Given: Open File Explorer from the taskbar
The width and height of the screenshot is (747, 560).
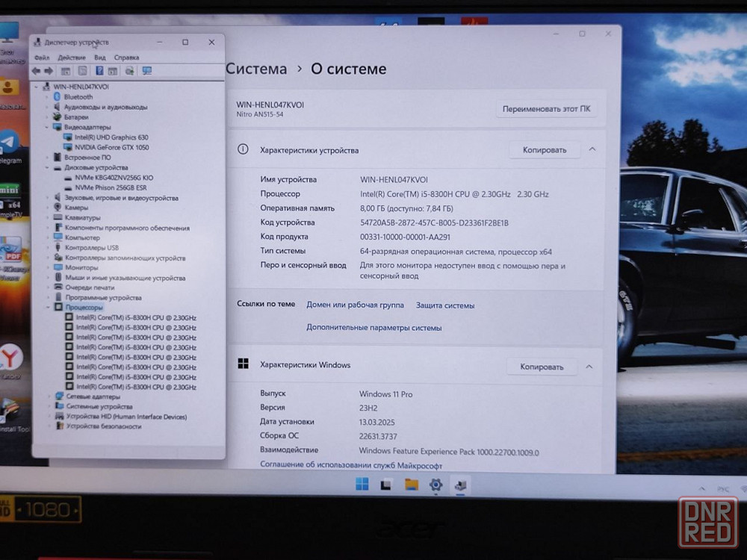Looking at the screenshot, I should pyautogui.click(x=411, y=485).
